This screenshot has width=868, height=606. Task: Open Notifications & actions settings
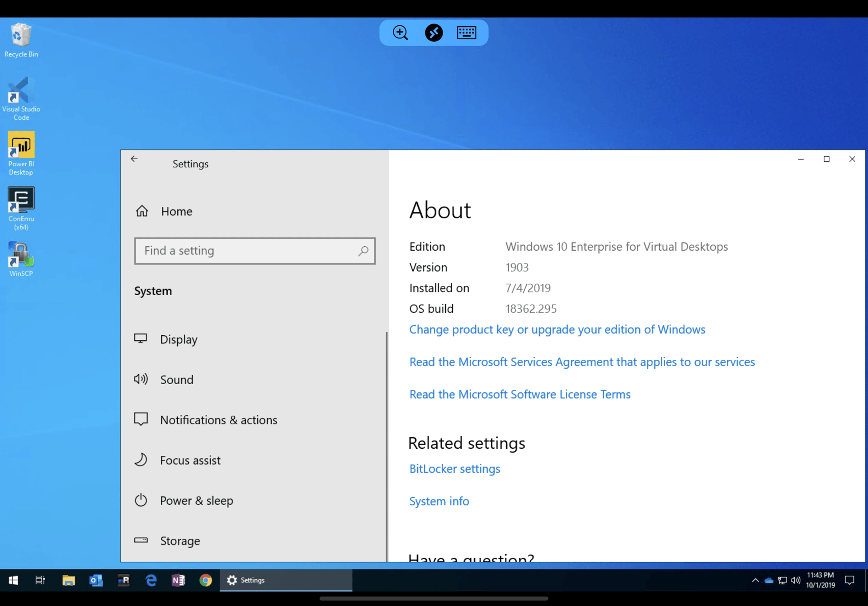click(219, 419)
